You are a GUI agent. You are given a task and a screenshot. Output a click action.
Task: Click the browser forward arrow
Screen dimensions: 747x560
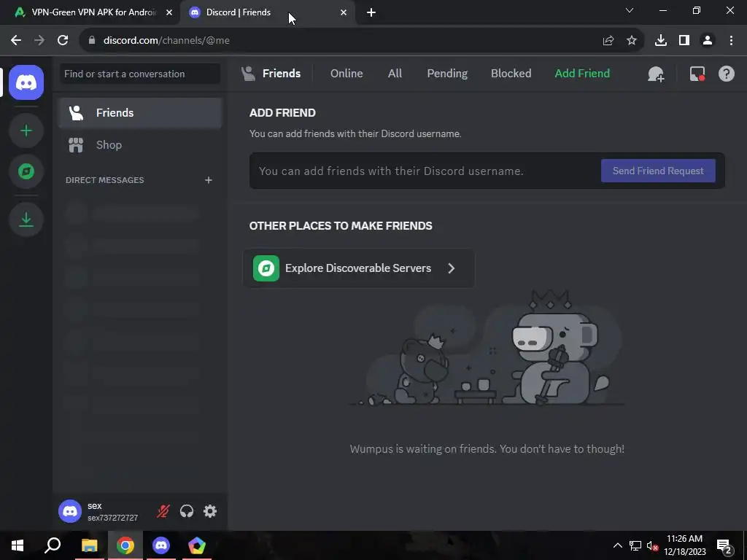[x=39, y=41]
